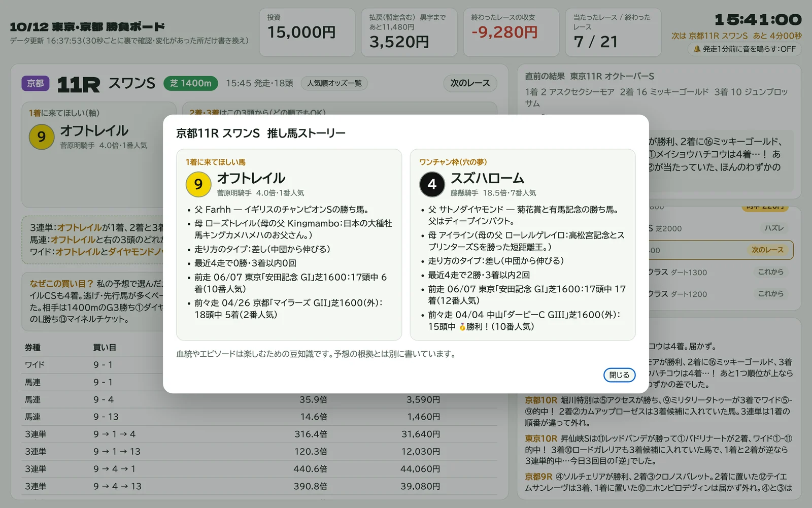Viewport: 812px width, 508px height.
Task: Click the 前々走 04/26 京都 マイラーズ bullet
Action: click(x=289, y=309)
